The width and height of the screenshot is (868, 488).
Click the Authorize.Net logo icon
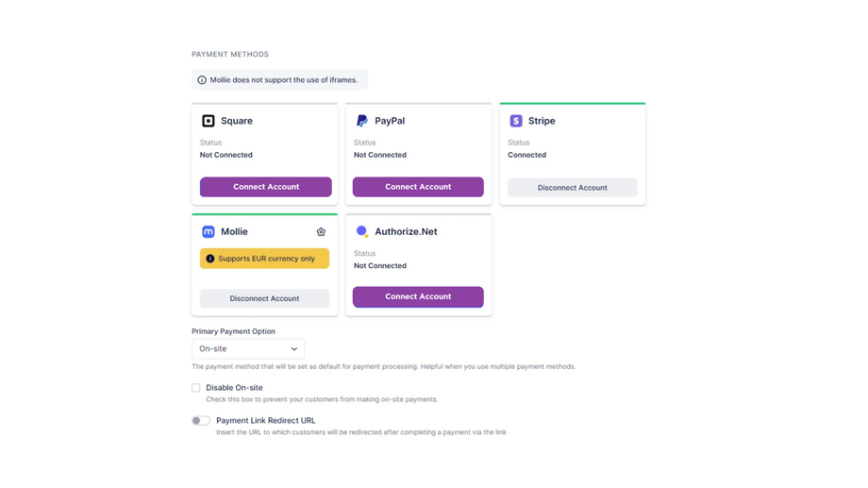point(362,231)
